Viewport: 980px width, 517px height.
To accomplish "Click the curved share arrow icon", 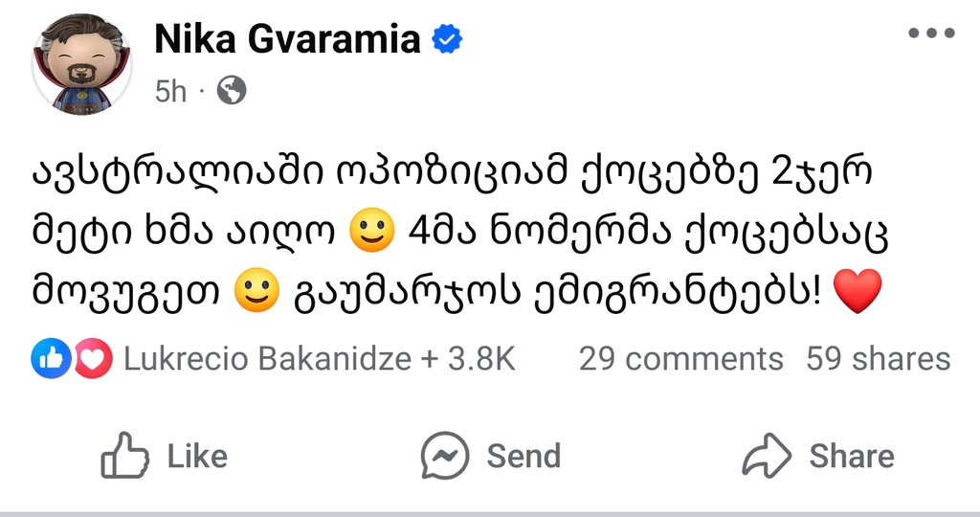I will tap(768, 456).
